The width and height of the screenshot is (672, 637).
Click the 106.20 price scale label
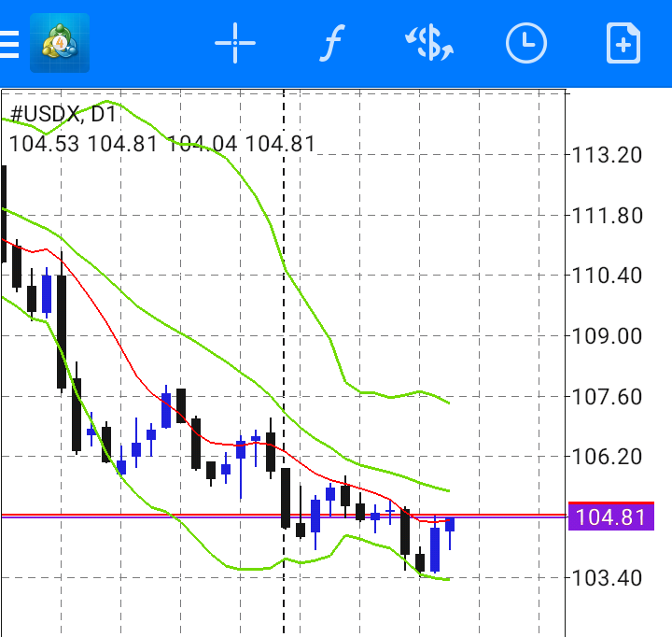[x=607, y=457]
